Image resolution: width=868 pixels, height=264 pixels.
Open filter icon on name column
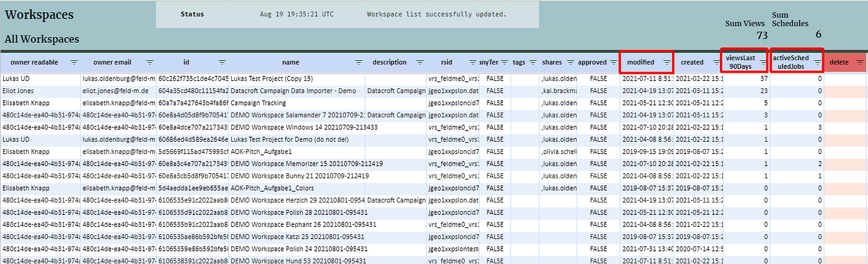coord(358,62)
